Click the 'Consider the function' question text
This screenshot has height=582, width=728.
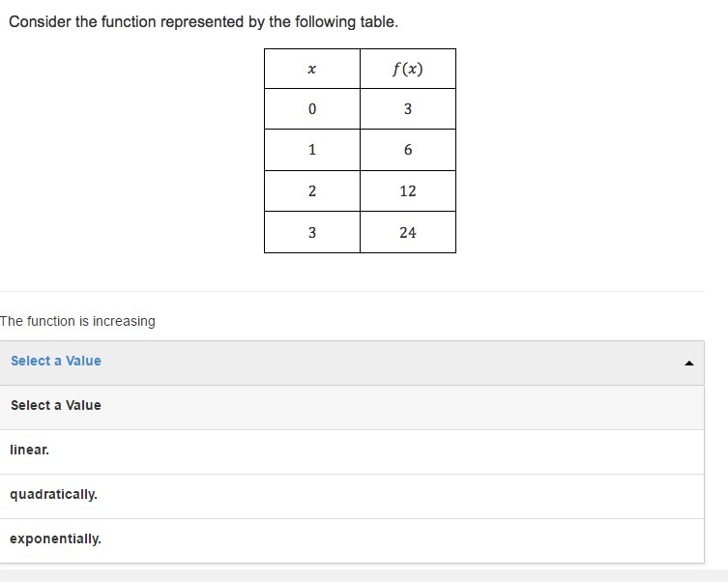pyautogui.click(x=203, y=22)
